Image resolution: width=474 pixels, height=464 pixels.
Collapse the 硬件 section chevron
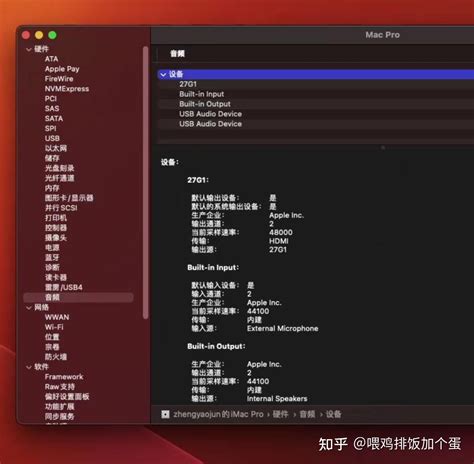point(29,49)
